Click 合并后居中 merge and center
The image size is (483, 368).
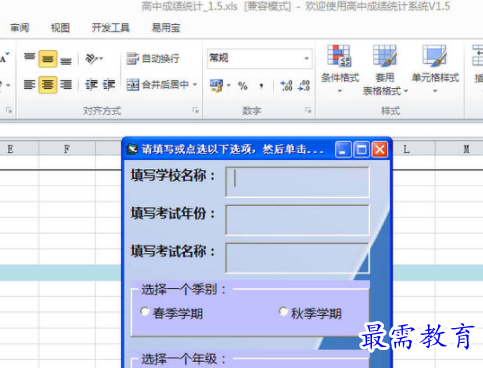(157, 85)
